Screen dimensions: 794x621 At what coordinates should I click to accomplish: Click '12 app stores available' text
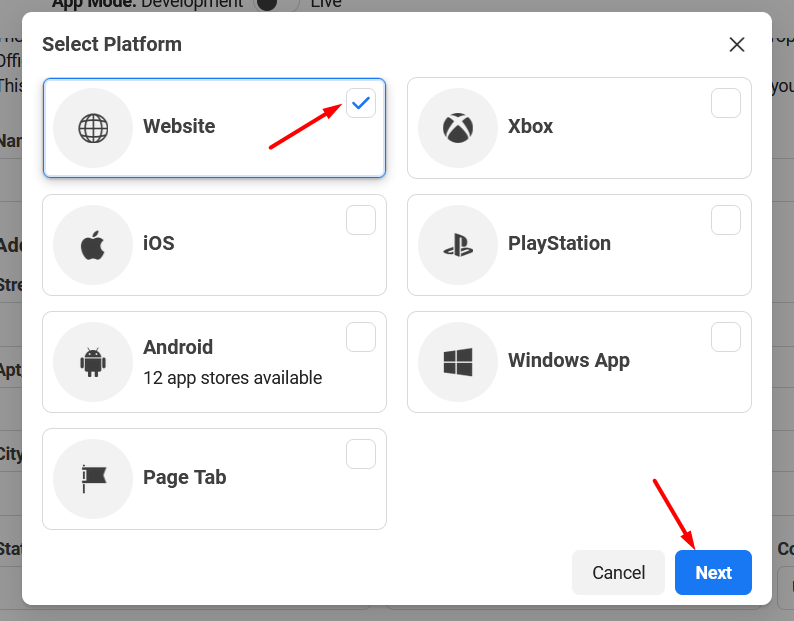(x=232, y=378)
